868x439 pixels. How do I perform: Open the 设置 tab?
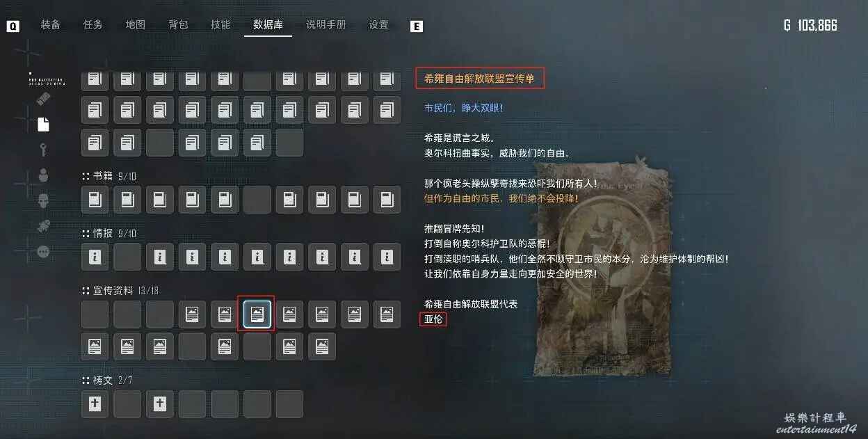pyautogui.click(x=378, y=24)
